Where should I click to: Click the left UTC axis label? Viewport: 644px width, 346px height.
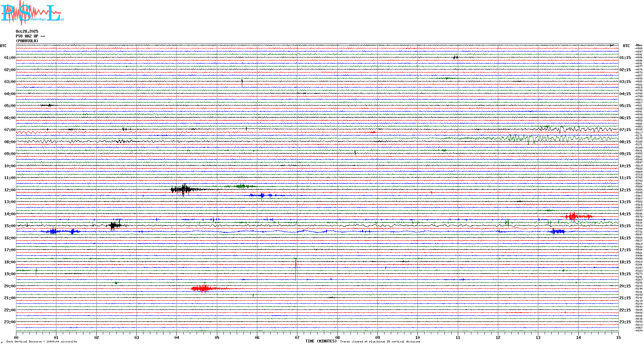pos(3,46)
